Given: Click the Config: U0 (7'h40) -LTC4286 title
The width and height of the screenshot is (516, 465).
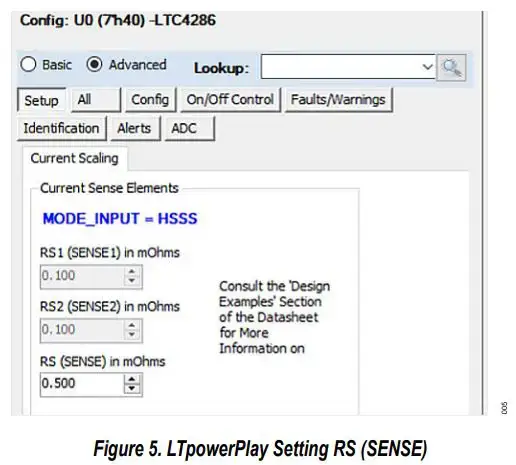Looking at the screenshot, I should (118, 20).
